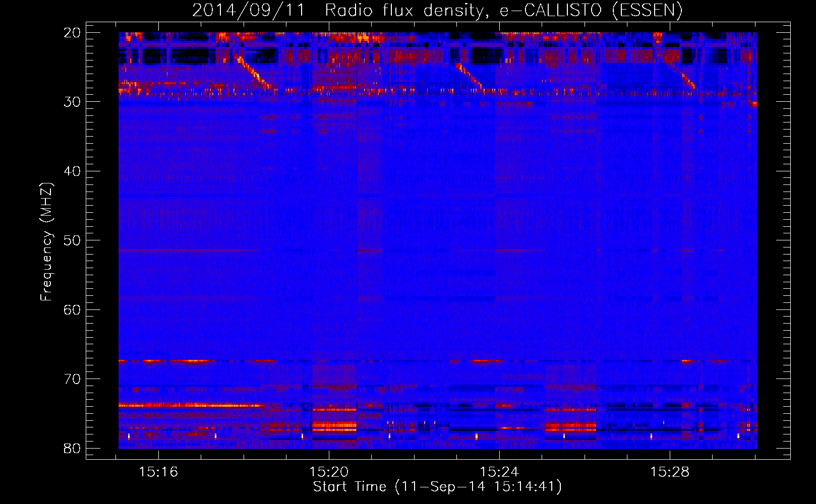This screenshot has width=816, height=504.
Task: Click the 15:24 time tick label
Action: [x=499, y=472]
